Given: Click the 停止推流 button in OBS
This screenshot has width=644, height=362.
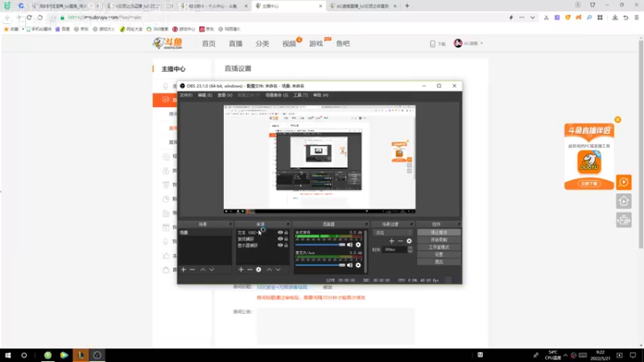Looking at the screenshot, I should click(439, 232).
